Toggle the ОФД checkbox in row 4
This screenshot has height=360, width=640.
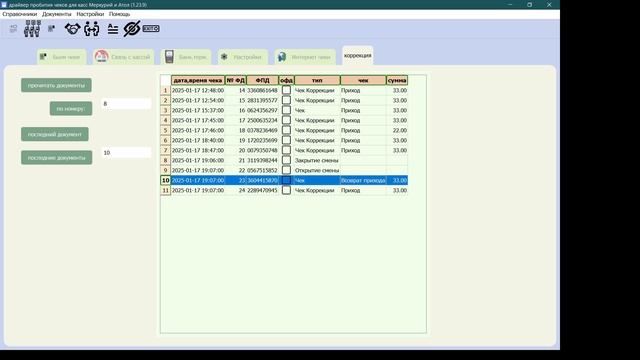click(x=287, y=120)
